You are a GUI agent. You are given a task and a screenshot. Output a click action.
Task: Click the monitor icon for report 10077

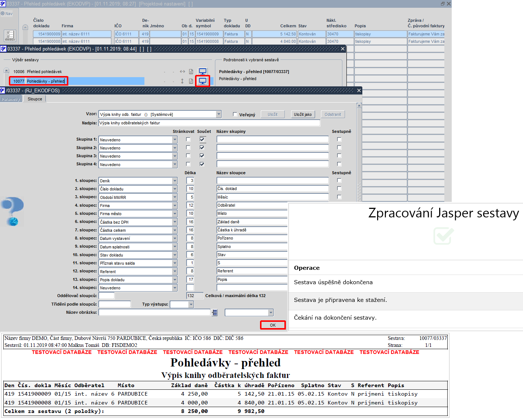[203, 81]
